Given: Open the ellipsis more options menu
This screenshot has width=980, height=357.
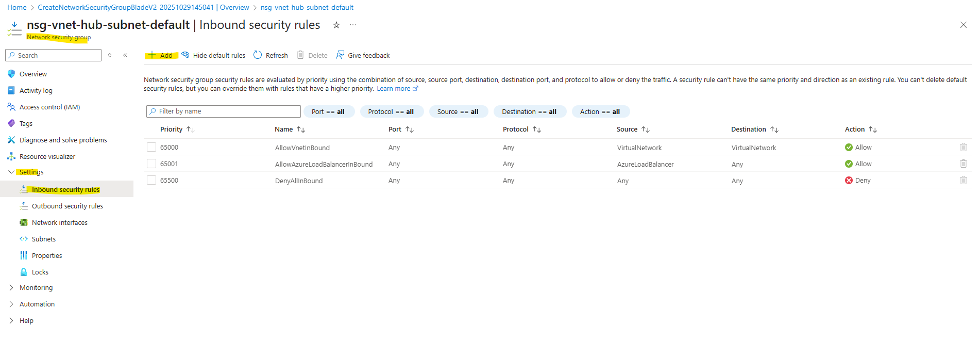Looking at the screenshot, I should click(x=353, y=25).
